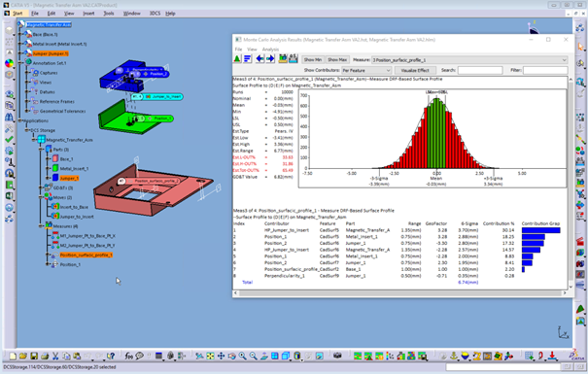Select Metal_Insert_1 part in tree
This screenshot has height=374, width=588.
(74, 169)
